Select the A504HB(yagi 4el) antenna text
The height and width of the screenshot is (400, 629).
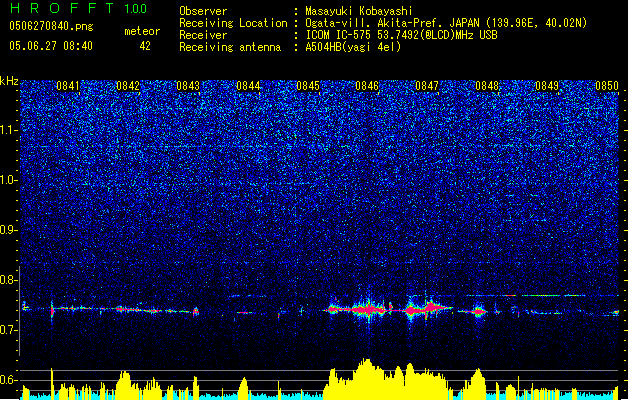pos(353,47)
